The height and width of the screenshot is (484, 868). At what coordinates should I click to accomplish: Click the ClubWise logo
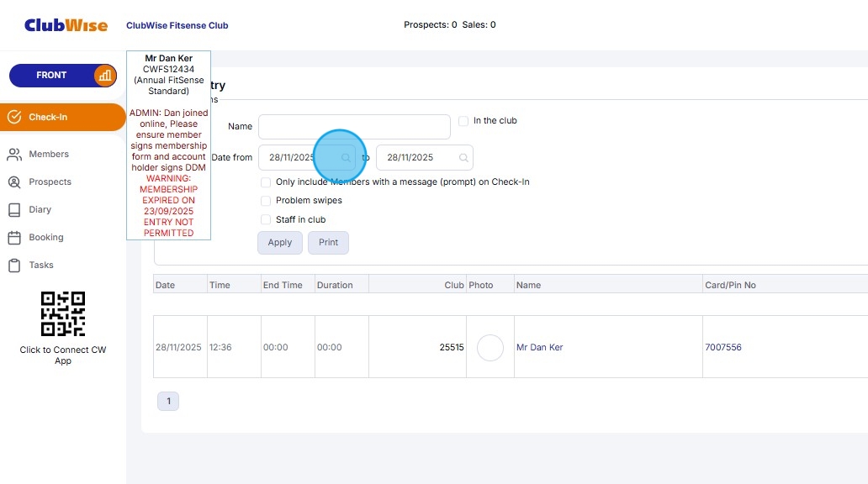(66, 25)
